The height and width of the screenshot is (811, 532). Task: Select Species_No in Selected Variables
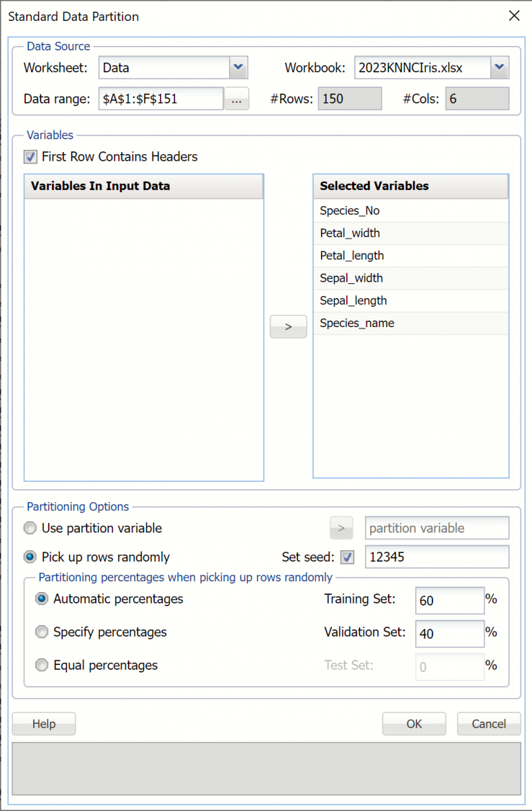pos(349,211)
